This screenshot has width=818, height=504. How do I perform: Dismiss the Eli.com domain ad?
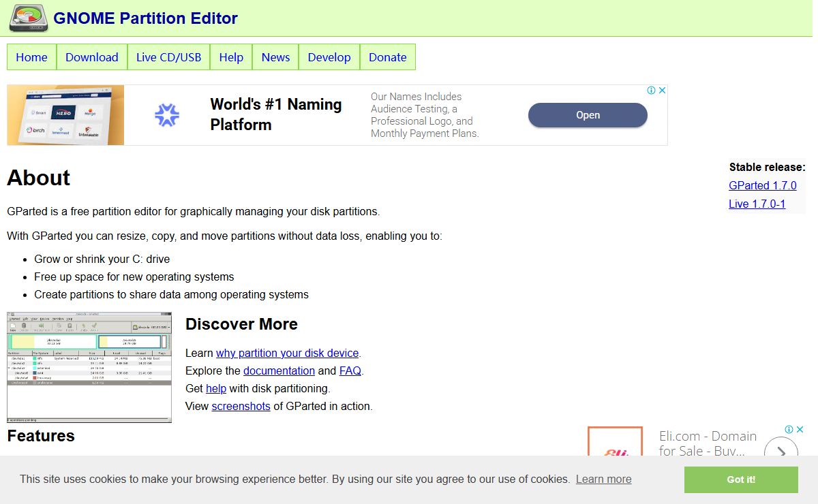coord(800,430)
